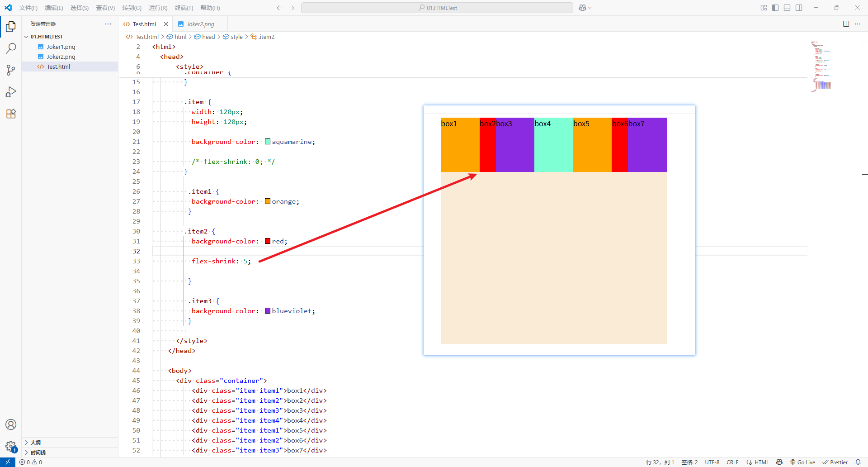This screenshot has height=467, width=868.
Task: Click the 空格: 2 indentation selector
Action: pos(689,462)
